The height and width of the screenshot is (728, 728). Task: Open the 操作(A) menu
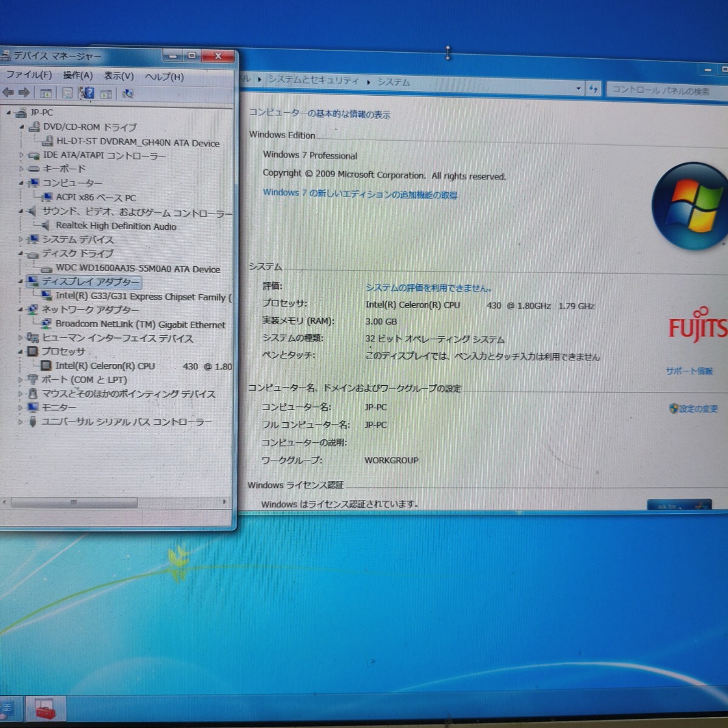click(x=78, y=75)
